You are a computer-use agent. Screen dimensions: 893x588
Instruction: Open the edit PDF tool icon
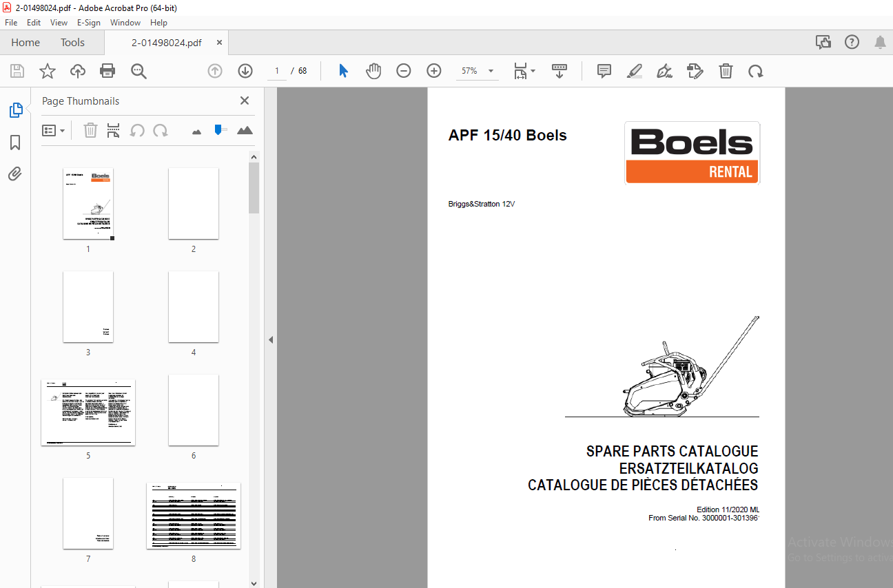click(695, 71)
